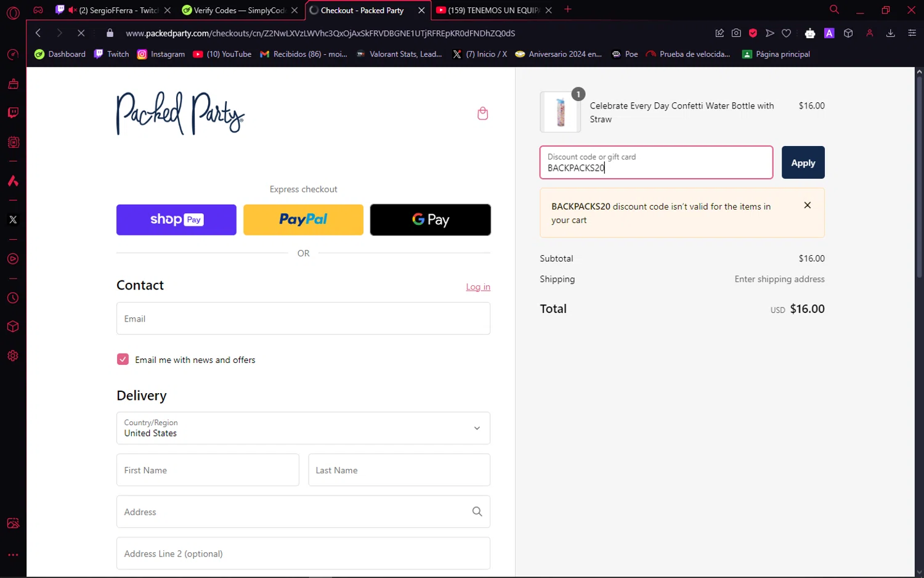Pay with PayPal express checkout
The height and width of the screenshot is (578, 924).
point(303,220)
